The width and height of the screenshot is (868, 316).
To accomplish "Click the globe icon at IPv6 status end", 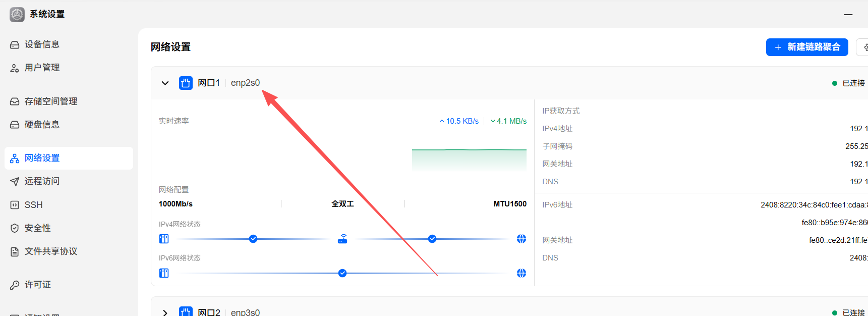I will 522,273.
